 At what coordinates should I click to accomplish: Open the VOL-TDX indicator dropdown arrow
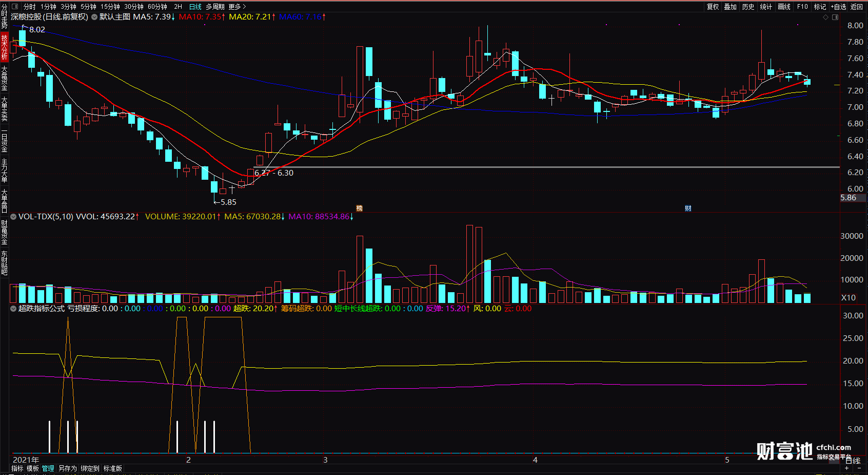coord(13,217)
